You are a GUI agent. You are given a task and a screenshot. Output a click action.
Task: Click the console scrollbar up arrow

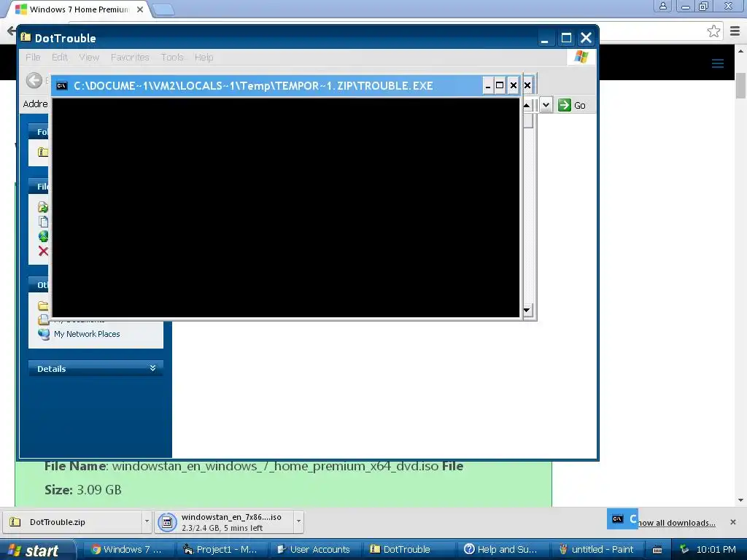527,105
